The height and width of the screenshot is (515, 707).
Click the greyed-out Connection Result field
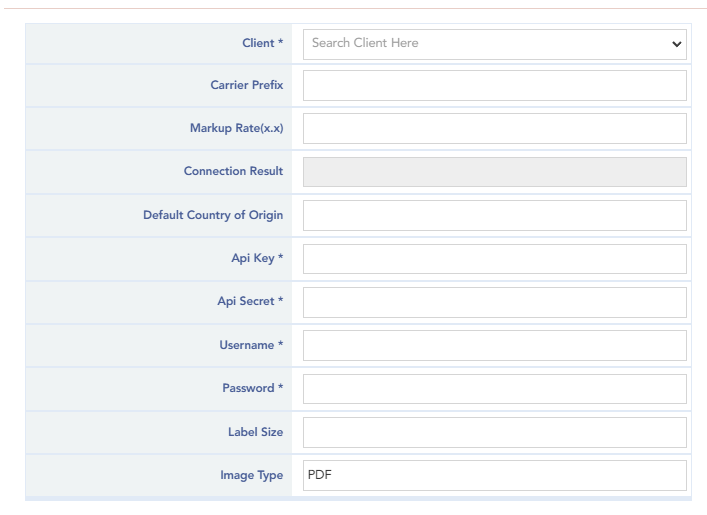tap(494, 172)
